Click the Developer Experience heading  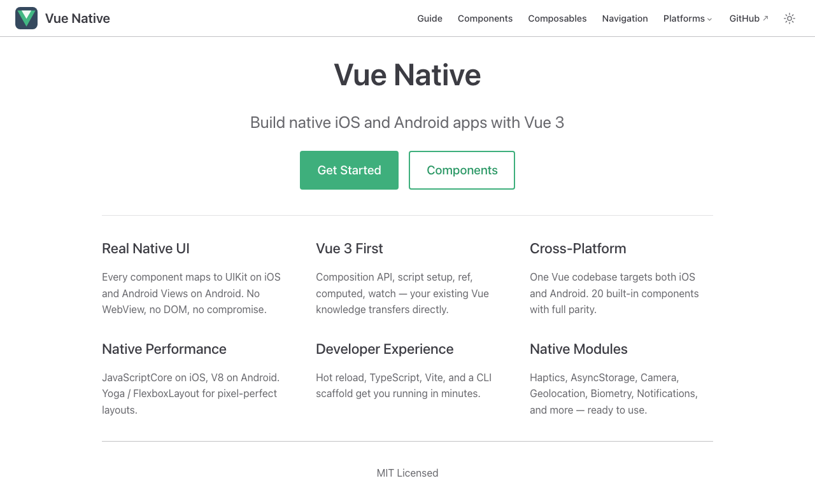click(x=385, y=349)
